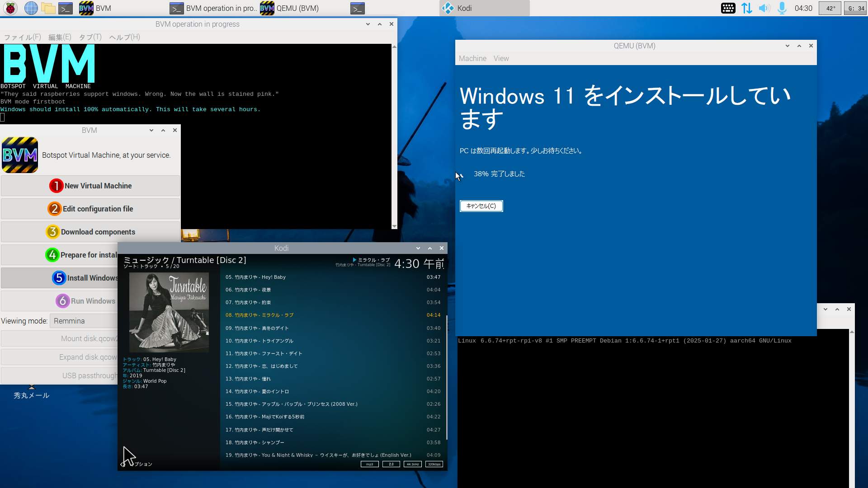This screenshot has height=488, width=868.
Task: Select track 10 トライアングル
Action: click(x=333, y=341)
